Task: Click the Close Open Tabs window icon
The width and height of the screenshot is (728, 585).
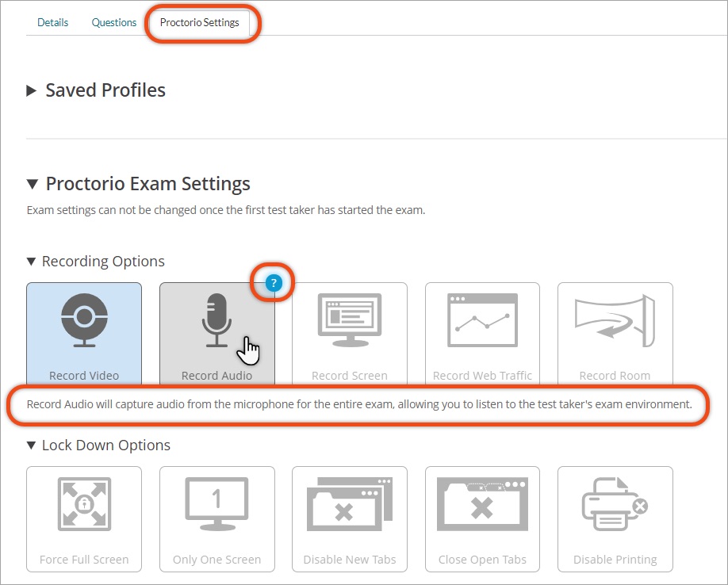Action: tap(482, 504)
